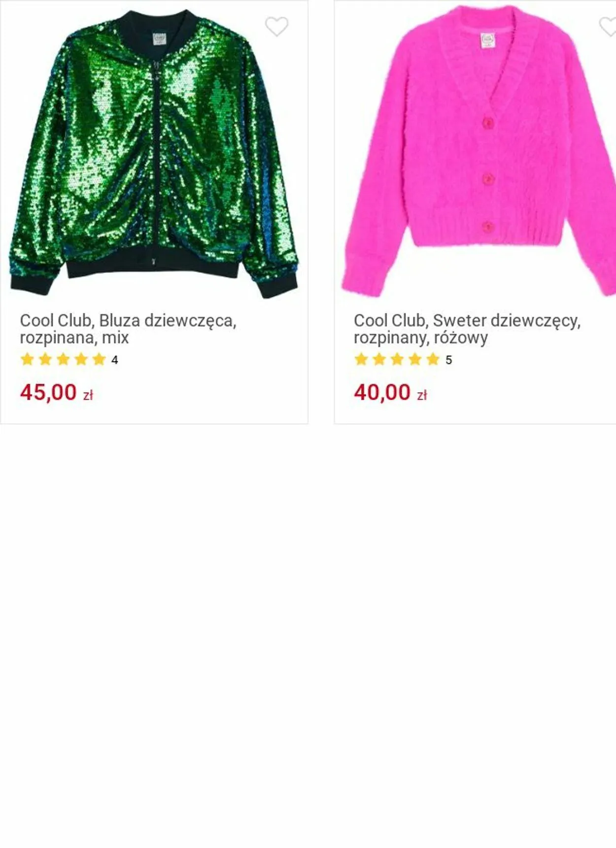The image size is (616, 848).
Task: Open the 'Cool Club, Bluza dziewczęca, rozpinana, mix' link
Action: (128, 329)
